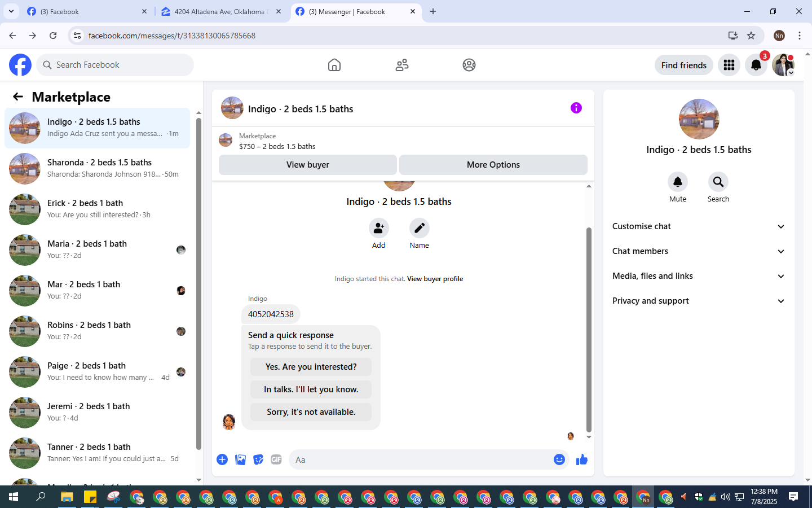This screenshot has height=508, width=812.
Task: Open the Jeremi 2 beds 1 bath conversation
Action: tap(97, 413)
